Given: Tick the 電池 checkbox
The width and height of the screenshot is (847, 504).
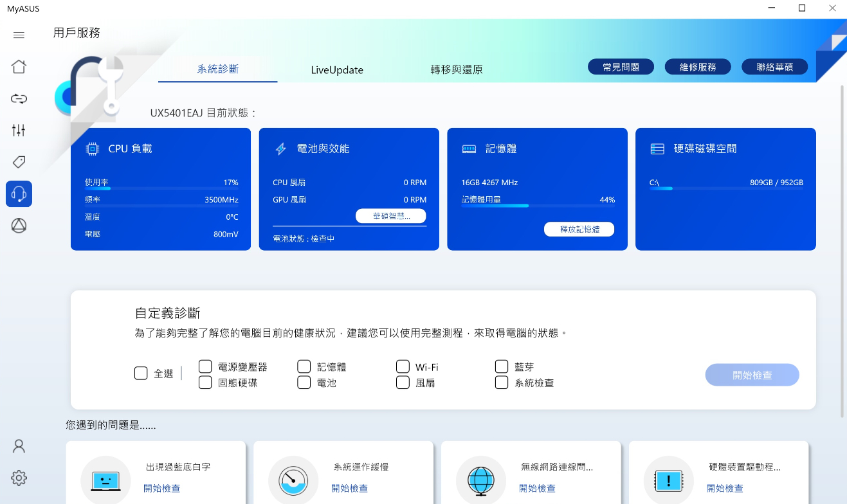Looking at the screenshot, I should pyautogui.click(x=304, y=382).
